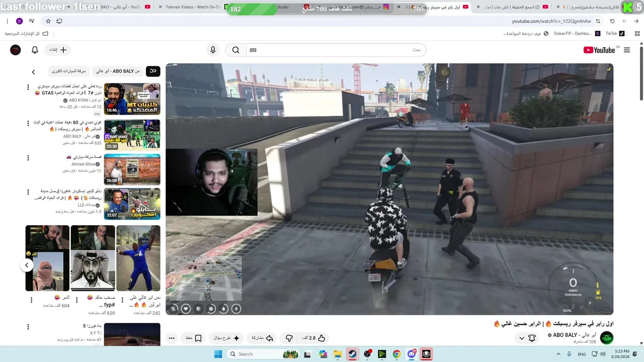Viewport: 644px width, 362px height.
Task: Open more actions ellipsis under video
Action: point(172,338)
